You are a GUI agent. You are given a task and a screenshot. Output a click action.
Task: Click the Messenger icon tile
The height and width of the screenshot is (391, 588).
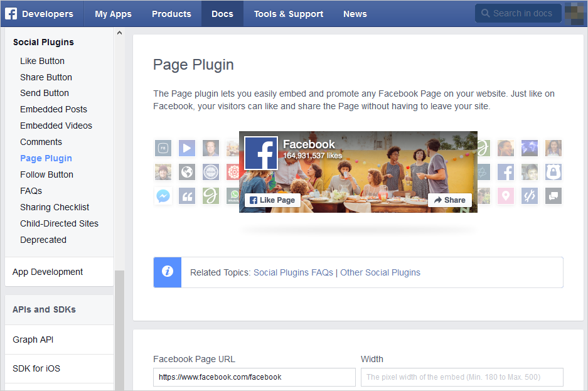point(163,196)
